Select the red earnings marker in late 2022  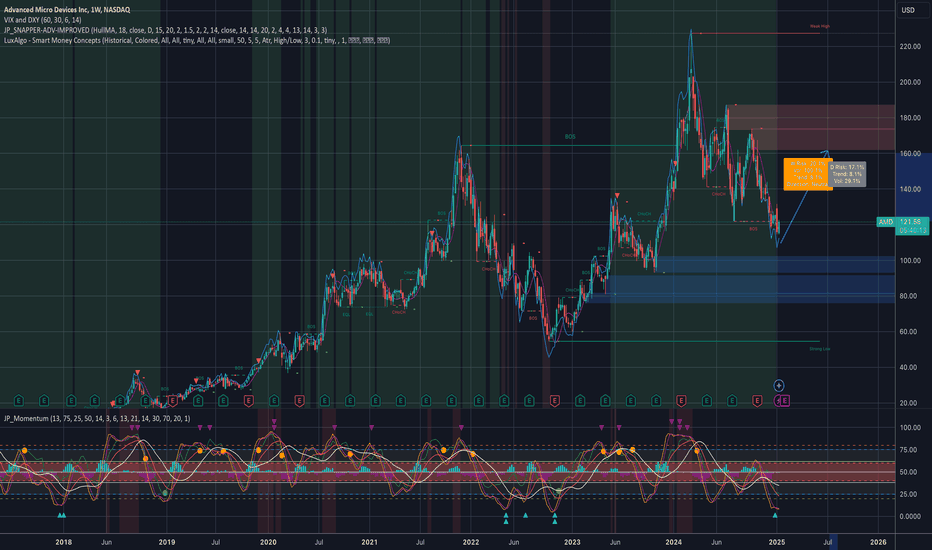[x=555, y=401]
